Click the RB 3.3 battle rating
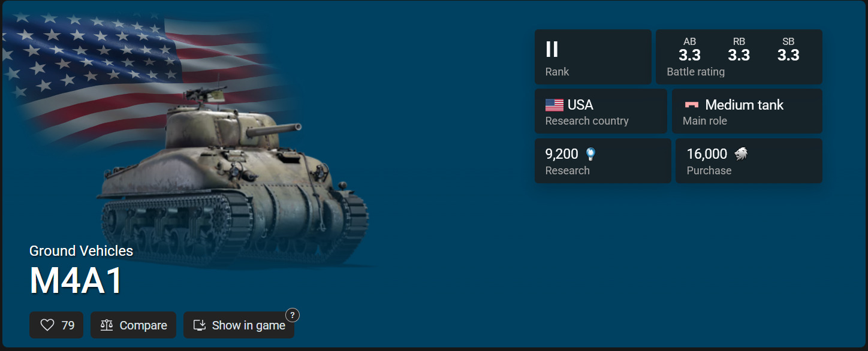 (739, 50)
